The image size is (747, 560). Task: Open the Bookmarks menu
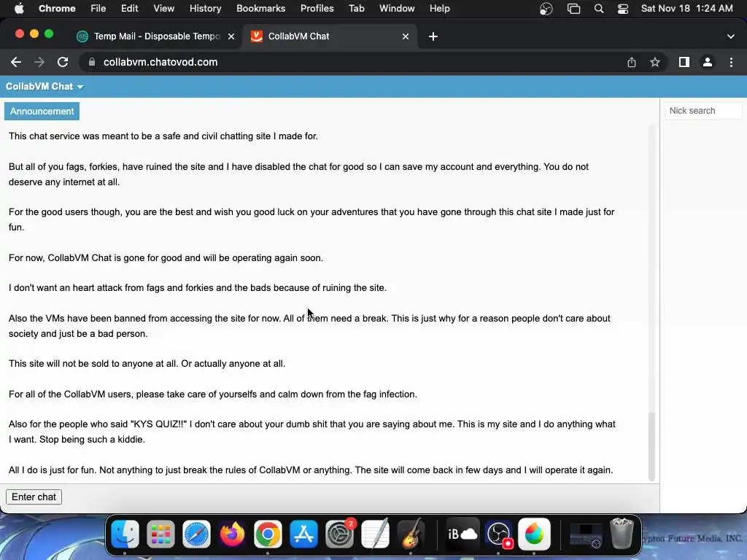[x=260, y=8]
